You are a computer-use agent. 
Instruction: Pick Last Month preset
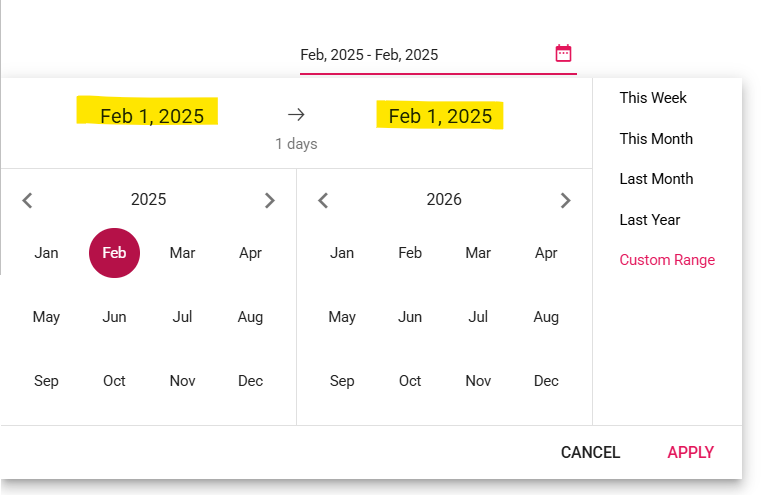pyautogui.click(x=656, y=179)
